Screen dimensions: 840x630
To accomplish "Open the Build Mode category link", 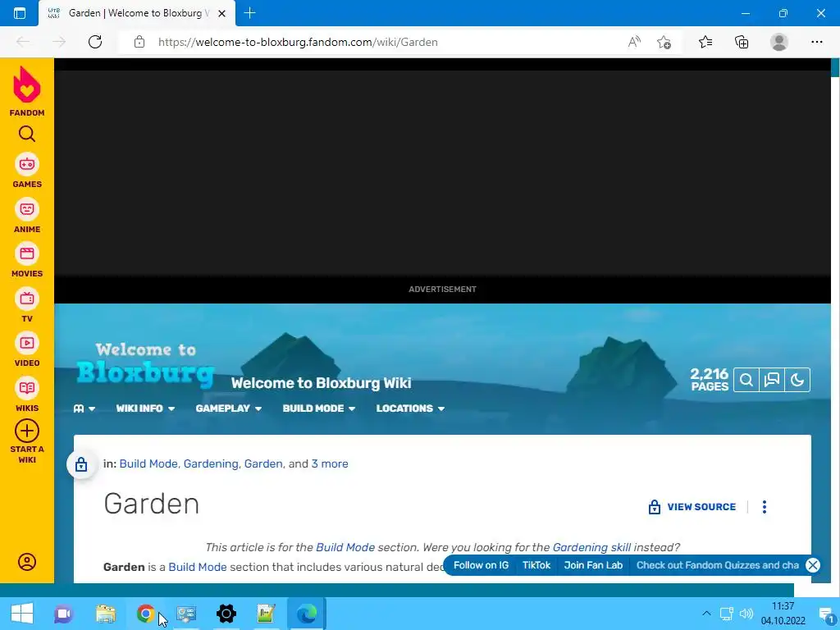I will [148, 464].
